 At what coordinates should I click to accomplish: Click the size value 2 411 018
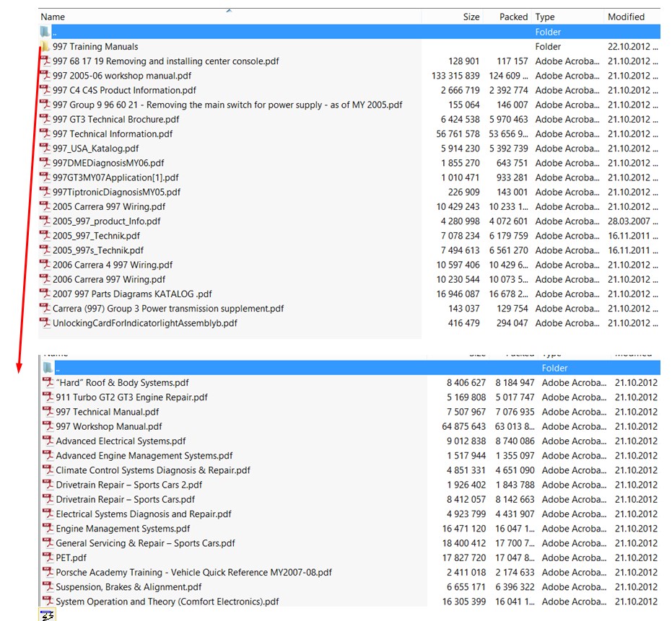click(x=466, y=572)
